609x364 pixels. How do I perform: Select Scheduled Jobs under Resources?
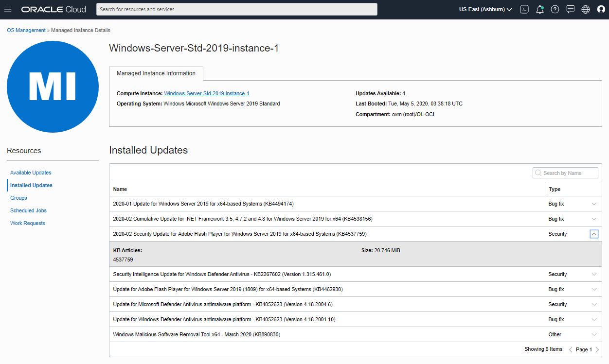[28, 210]
